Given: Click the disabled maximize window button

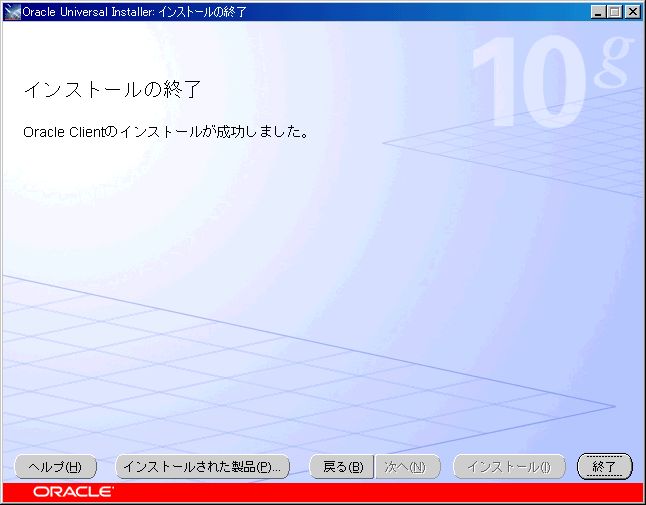Looking at the screenshot, I should [614, 12].
